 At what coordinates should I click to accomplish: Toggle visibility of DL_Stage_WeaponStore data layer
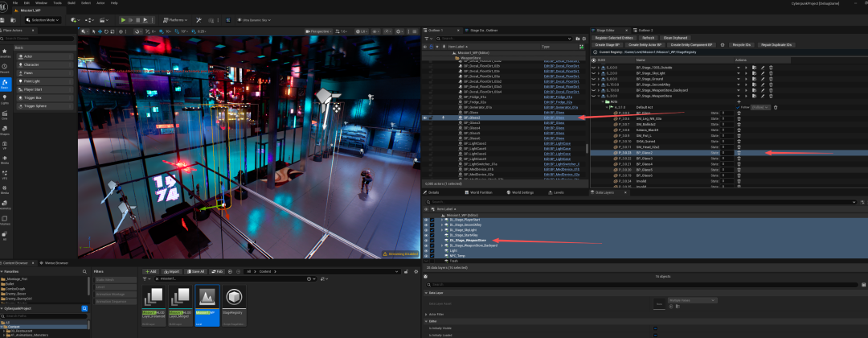point(426,241)
